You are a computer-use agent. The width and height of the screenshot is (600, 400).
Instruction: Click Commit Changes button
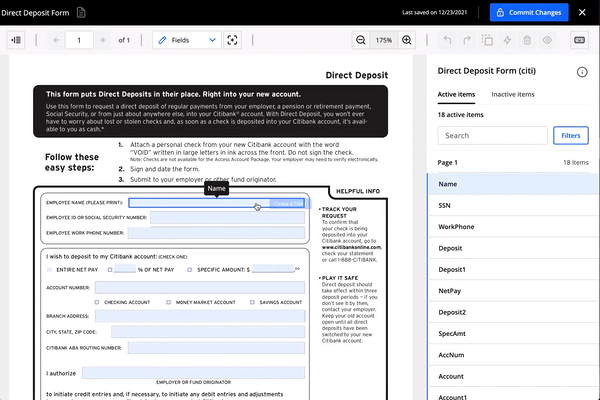[x=529, y=13]
